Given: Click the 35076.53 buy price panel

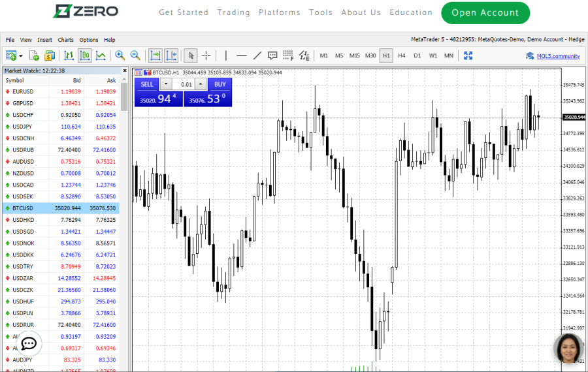Looking at the screenshot, I should tap(208, 99).
